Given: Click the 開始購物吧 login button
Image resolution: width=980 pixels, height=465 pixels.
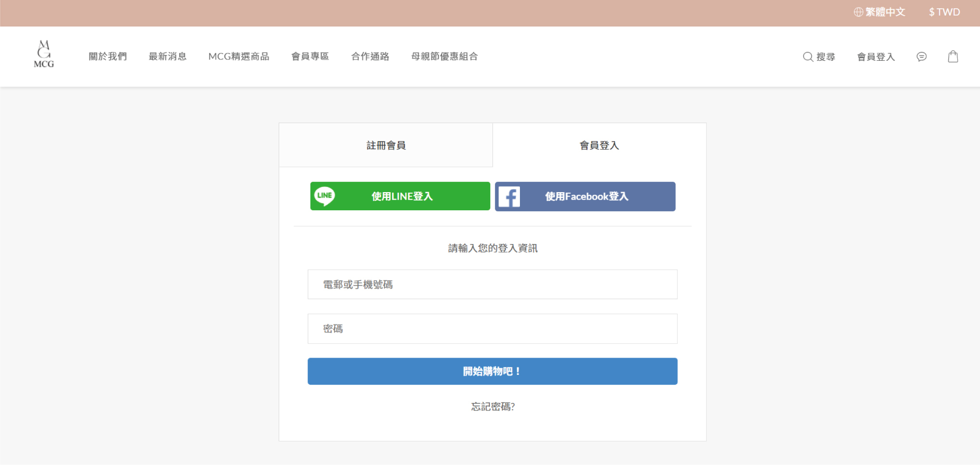Looking at the screenshot, I should point(492,371).
